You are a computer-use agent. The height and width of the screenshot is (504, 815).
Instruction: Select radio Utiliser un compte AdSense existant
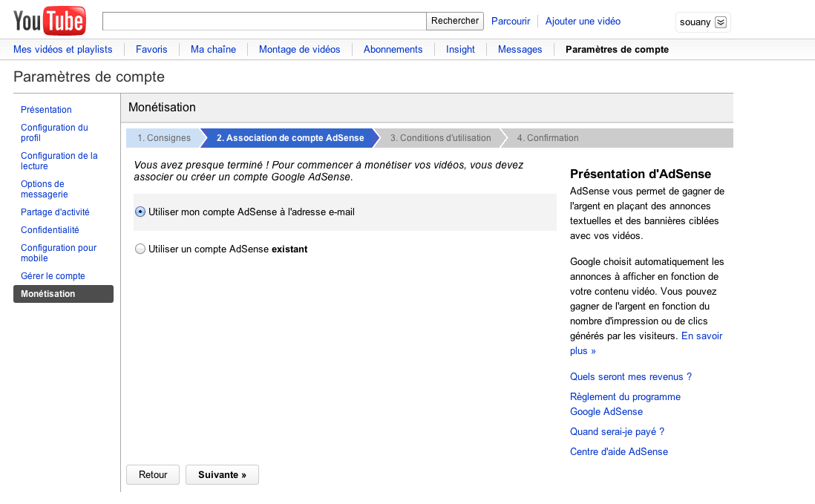pyautogui.click(x=140, y=249)
